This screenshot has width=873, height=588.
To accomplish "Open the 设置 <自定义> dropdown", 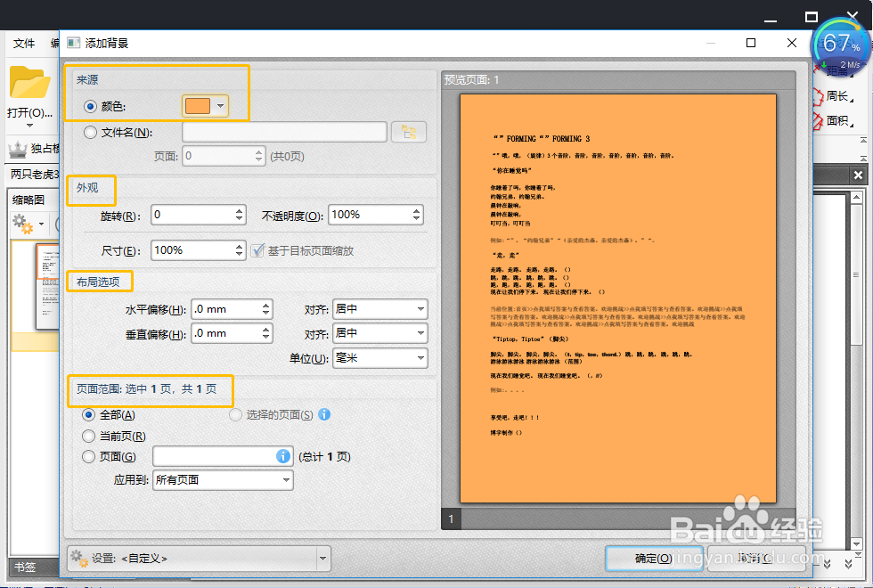I will point(322,558).
